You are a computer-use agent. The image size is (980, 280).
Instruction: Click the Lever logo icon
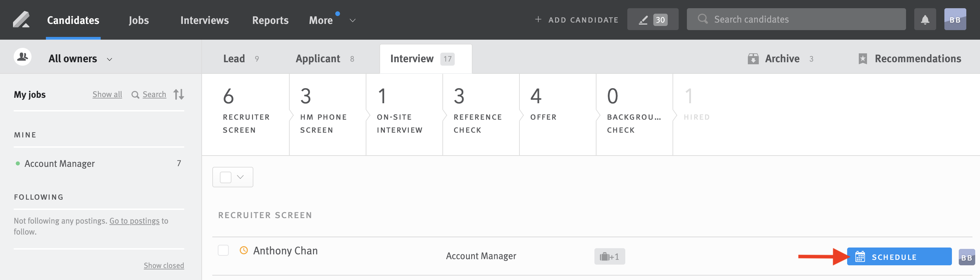(21, 20)
